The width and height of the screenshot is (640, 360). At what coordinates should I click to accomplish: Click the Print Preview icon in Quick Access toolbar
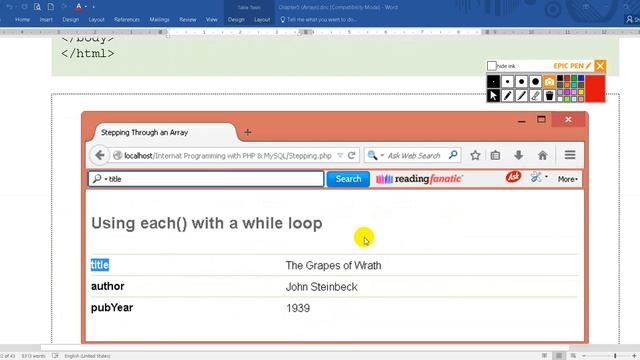point(37,7)
